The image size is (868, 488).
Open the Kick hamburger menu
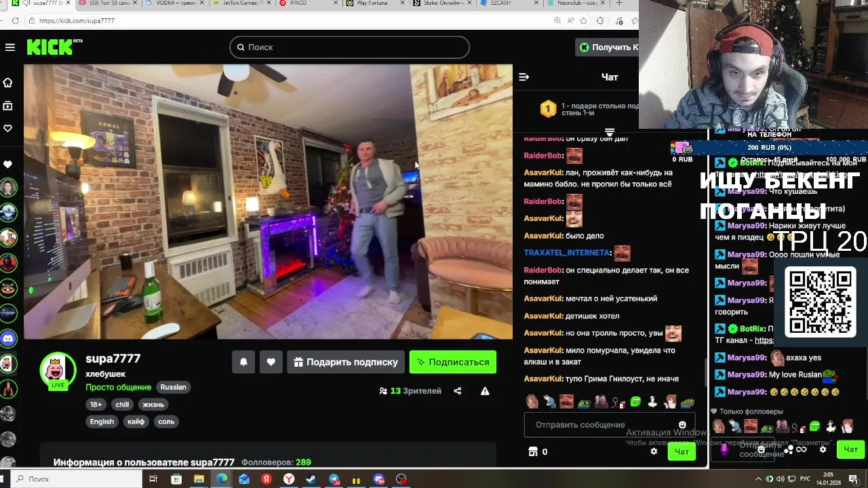[9, 47]
